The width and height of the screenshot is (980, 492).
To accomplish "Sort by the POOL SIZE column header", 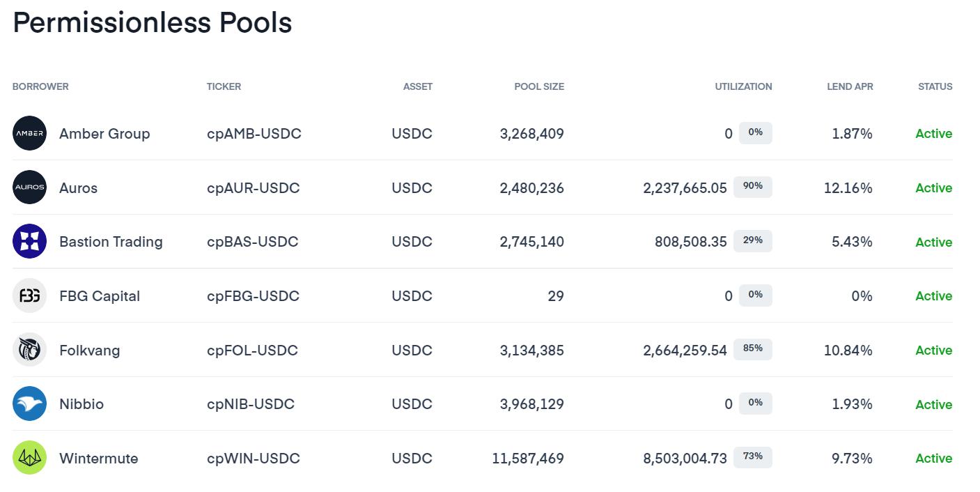I will [539, 86].
